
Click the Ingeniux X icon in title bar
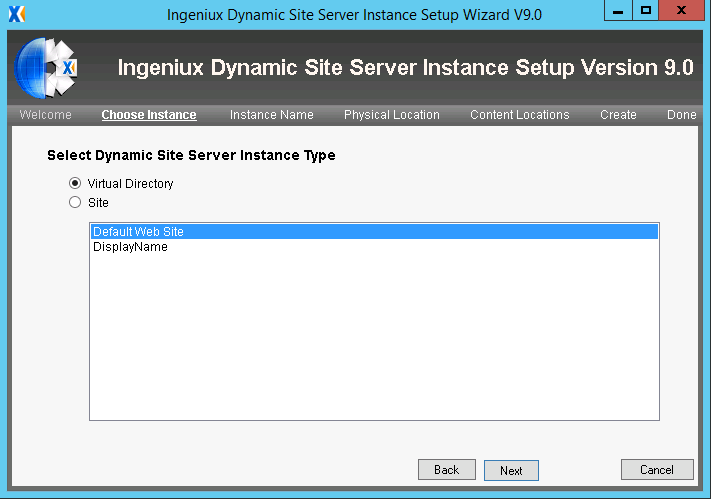(17, 14)
